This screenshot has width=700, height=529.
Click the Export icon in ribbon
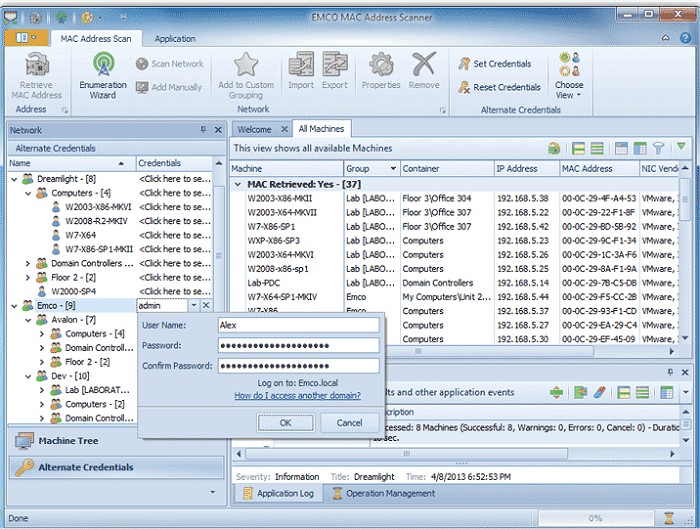point(335,65)
